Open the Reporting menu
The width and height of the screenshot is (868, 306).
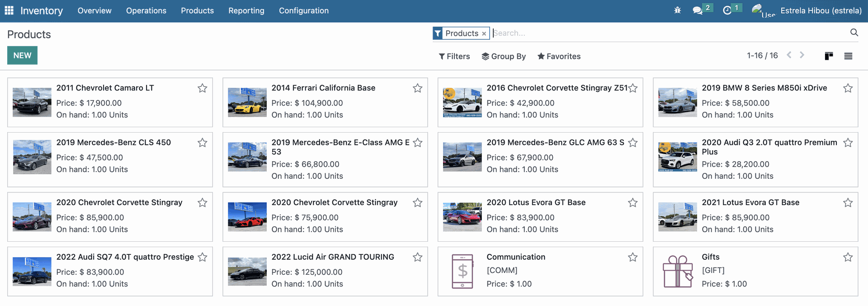click(x=246, y=10)
